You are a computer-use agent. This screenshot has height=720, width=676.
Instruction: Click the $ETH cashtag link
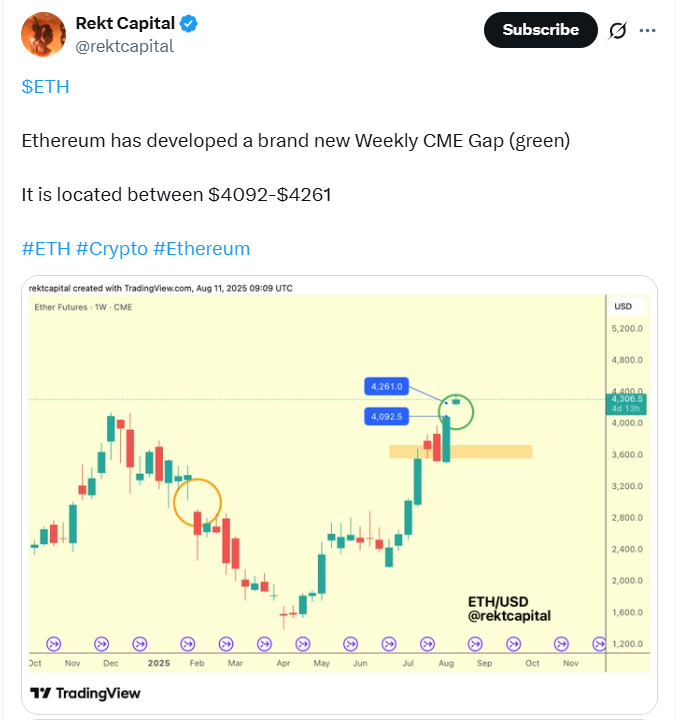click(45, 87)
